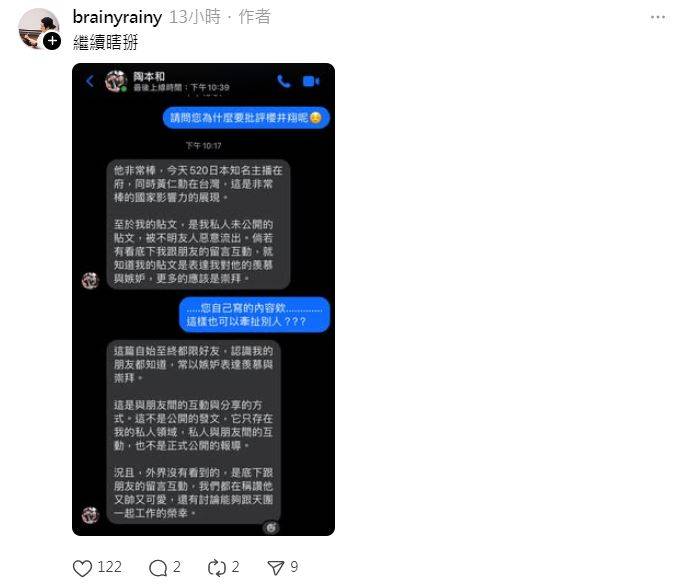Like the post with the heart icon

point(82,568)
